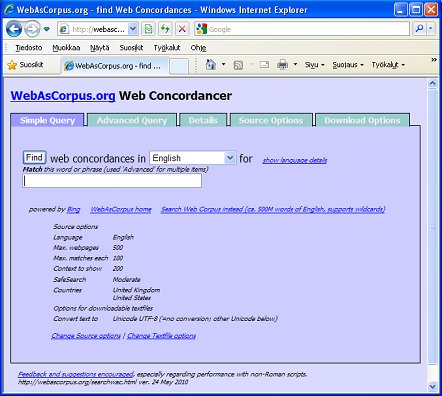The image size is (442, 396).
Task: Click the scrollbar up arrow
Action: point(433,83)
